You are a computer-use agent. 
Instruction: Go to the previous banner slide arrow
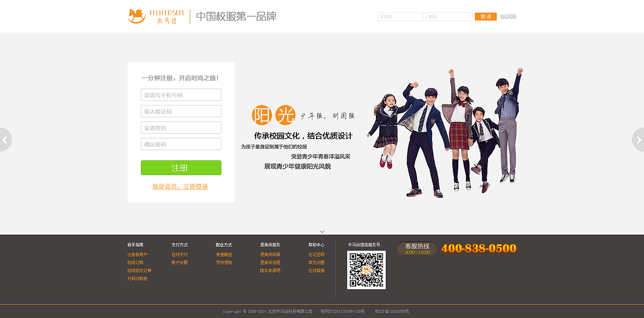coord(6,140)
